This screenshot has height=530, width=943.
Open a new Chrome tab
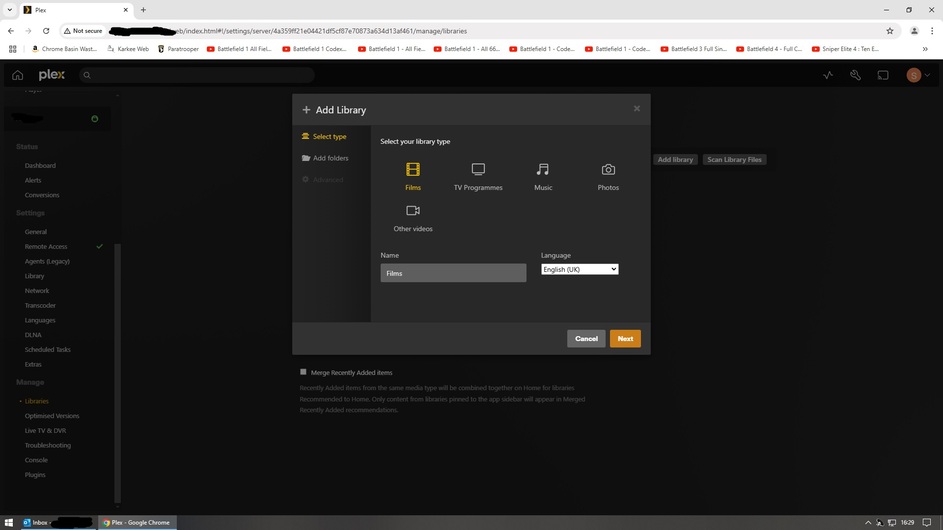click(x=143, y=10)
